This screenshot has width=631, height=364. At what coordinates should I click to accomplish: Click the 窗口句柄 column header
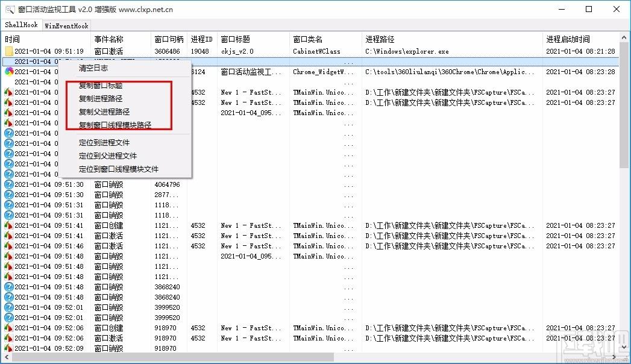169,39
